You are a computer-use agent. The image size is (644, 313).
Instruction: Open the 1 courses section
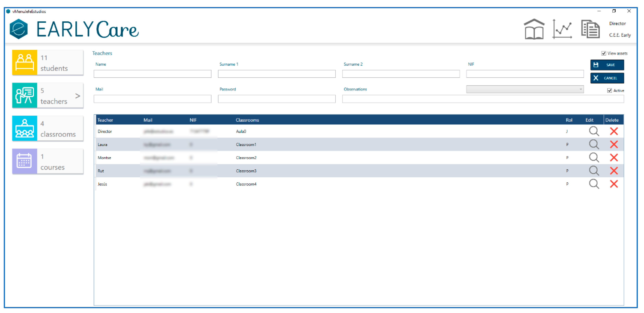48,161
